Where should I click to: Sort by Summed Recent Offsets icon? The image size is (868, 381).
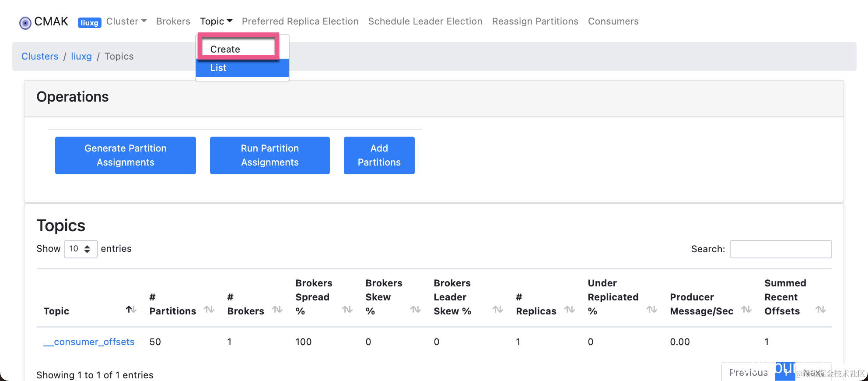point(821,310)
